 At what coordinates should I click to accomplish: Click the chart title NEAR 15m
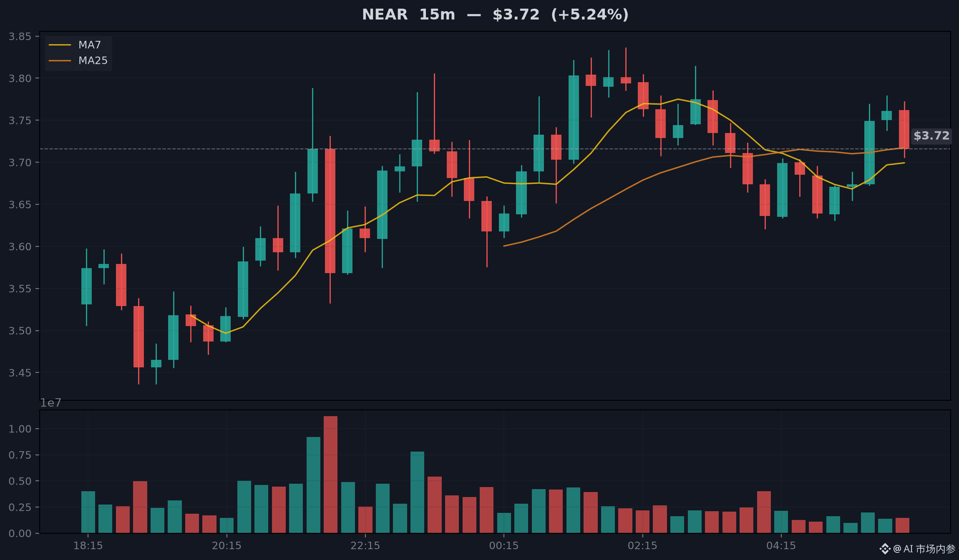click(408, 15)
